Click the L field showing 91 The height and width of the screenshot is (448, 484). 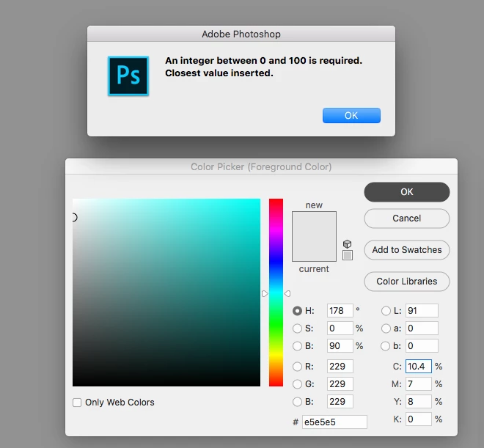[422, 311]
